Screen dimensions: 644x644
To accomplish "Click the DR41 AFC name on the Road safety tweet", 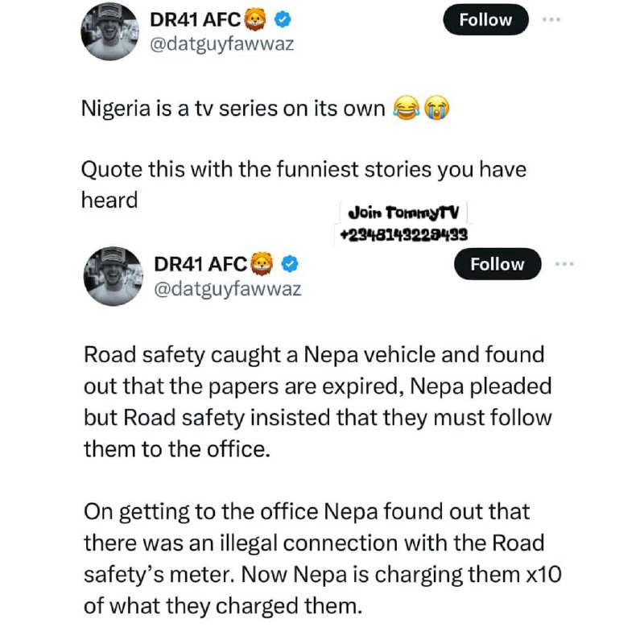I will 200,264.
